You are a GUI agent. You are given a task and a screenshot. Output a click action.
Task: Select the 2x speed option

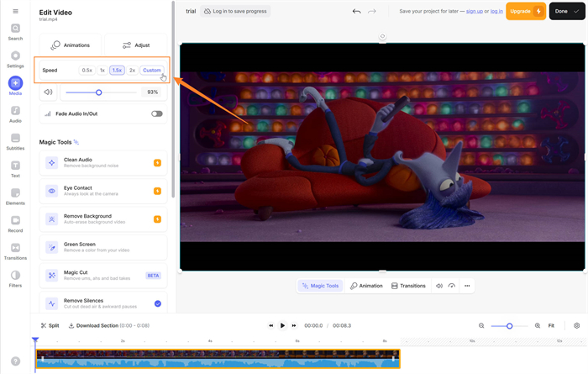coord(132,71)
